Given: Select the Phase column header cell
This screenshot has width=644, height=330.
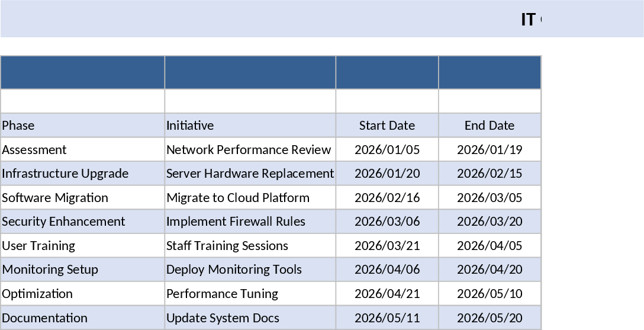Looking at the screenshot, I should click(x=82, y=126).
